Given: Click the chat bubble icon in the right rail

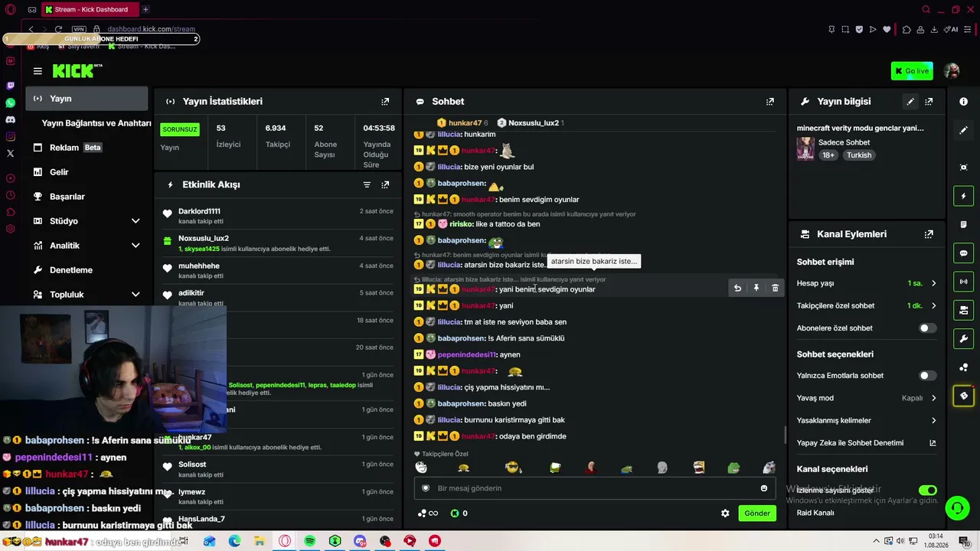Looking at the screenshot, I should [964, 253].
